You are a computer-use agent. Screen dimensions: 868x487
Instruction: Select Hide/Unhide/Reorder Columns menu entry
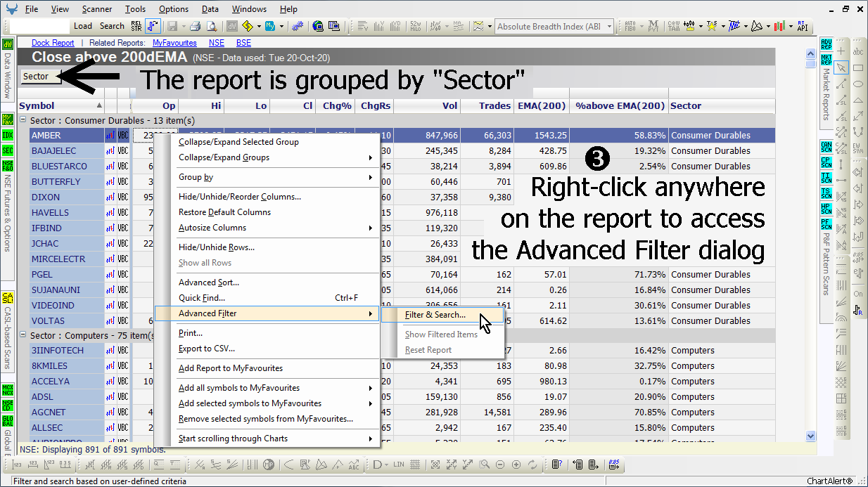266,197
